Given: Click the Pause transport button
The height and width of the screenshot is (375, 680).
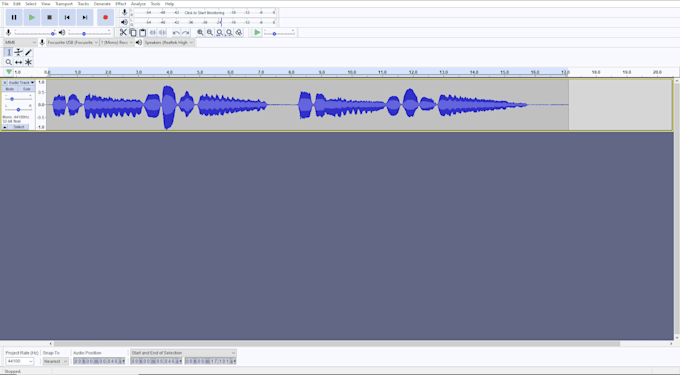Looking at the screenshot, I should 14,17.
